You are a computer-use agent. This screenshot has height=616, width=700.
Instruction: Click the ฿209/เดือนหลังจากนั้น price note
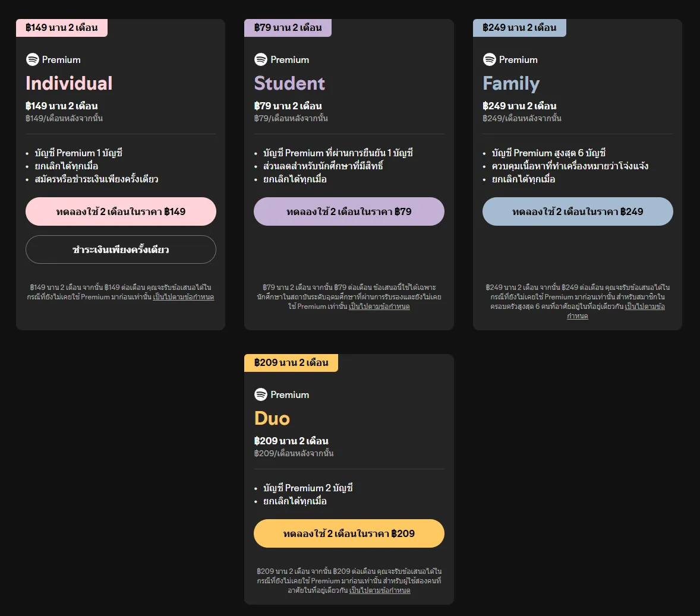[x=294, y=453]
